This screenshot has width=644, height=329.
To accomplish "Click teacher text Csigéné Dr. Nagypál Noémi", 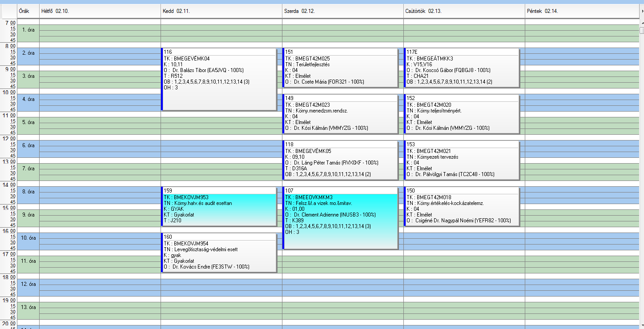I will point(444,221).
